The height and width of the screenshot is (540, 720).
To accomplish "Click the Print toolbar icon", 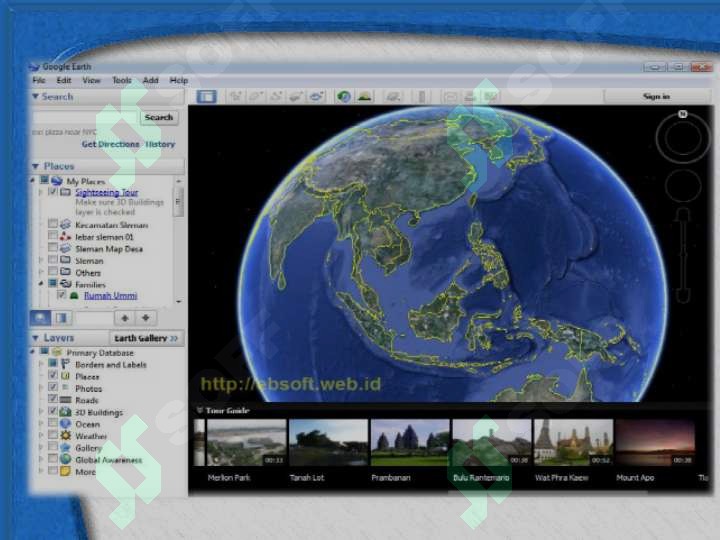I will pyautogui.click(x=470, y=96).
